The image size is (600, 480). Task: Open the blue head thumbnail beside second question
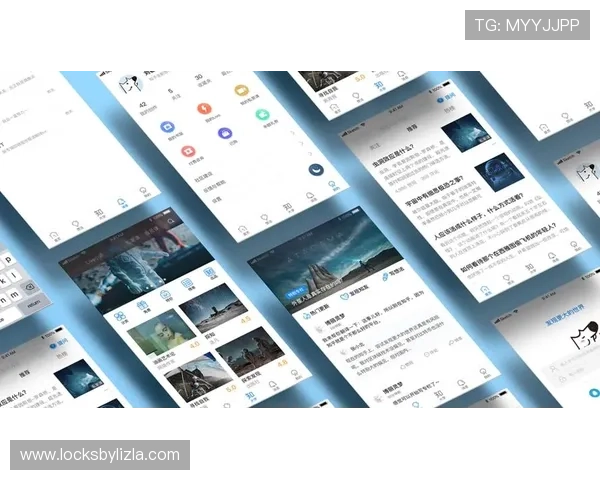point(499,172)
